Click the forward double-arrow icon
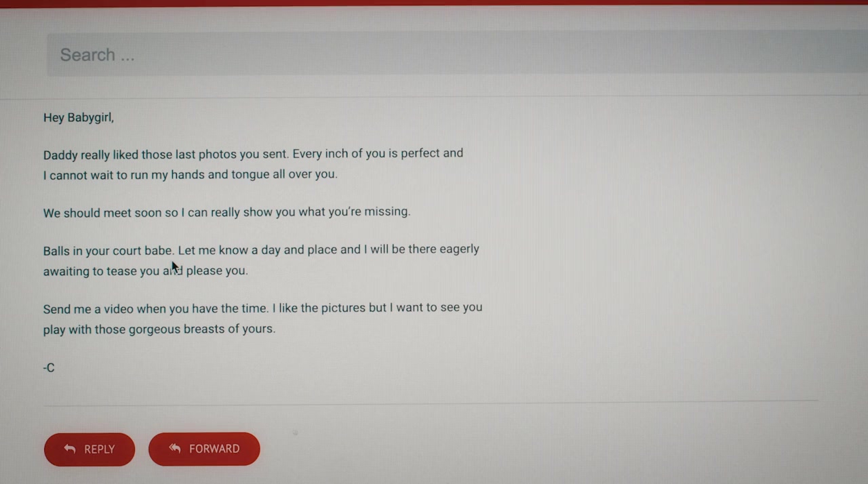Viewport: 868px width, 484px height. tap(175, 448)
